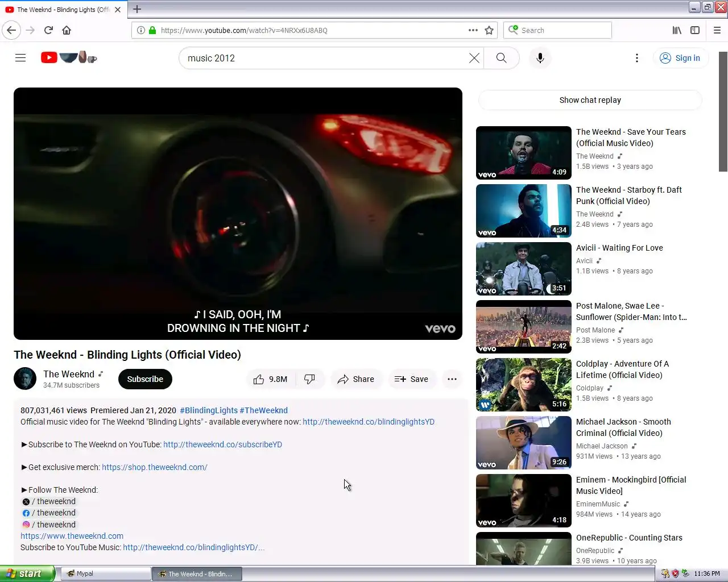Viewport: 728px width, 582px height.
Task: Open The Weeknd channel avatar
Action: [x=25, y=379]
